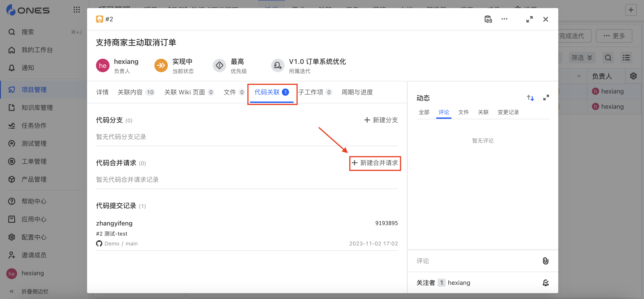
Task: Click the search icon in sidebar
Action: (12, 32)
